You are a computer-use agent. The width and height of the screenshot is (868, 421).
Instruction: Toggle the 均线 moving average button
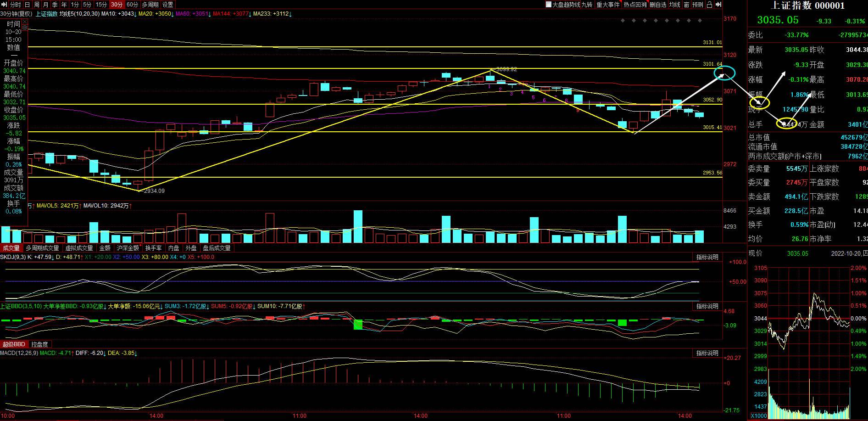[x=674, y=5]
